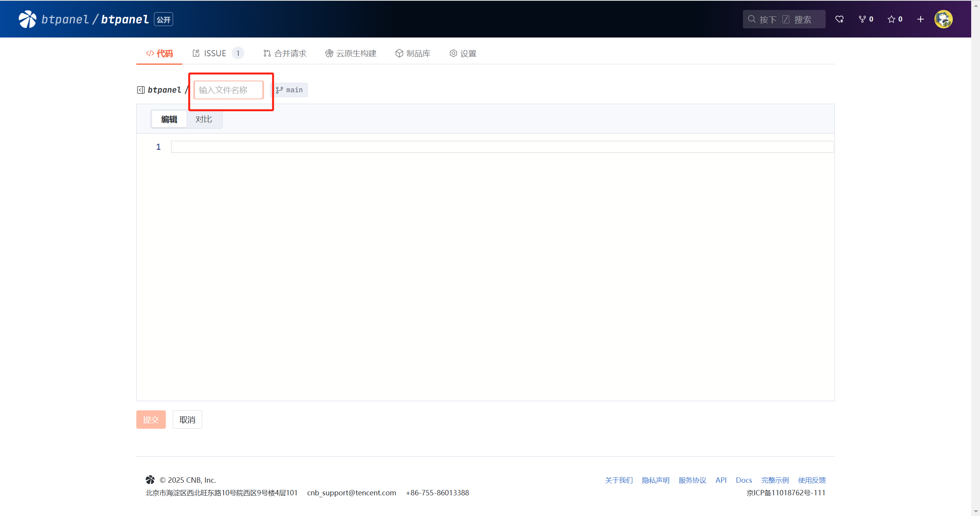Viewport: 980px width, 516px height.
Task: Click the 输入文件名称 filename input field
Action: click(x=229, y=90)
